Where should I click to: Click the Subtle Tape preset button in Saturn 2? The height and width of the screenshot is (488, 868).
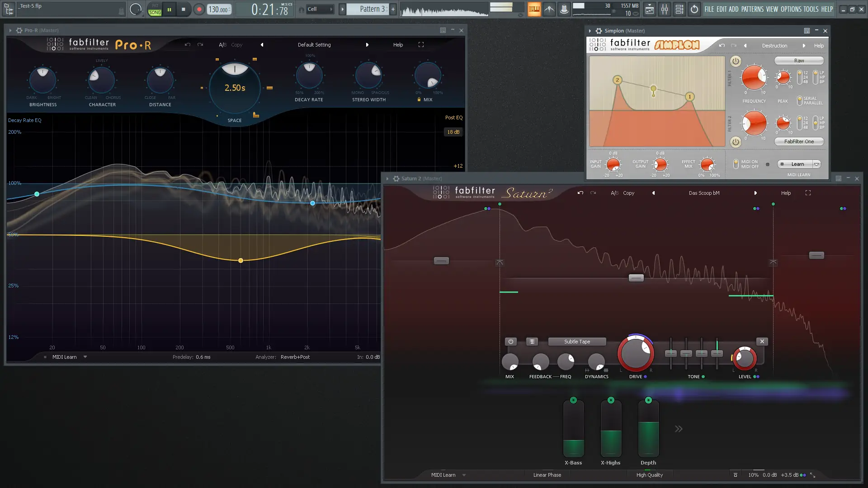(x=577, y=342)
